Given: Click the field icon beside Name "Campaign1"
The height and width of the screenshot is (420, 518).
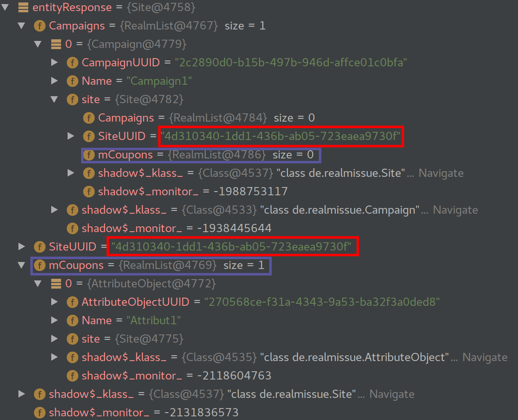Looking at the screenshot, I should [73, 81].
